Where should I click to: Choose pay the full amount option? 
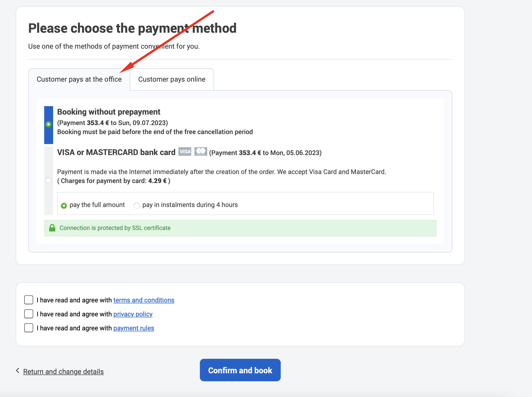tap(64, 205)
